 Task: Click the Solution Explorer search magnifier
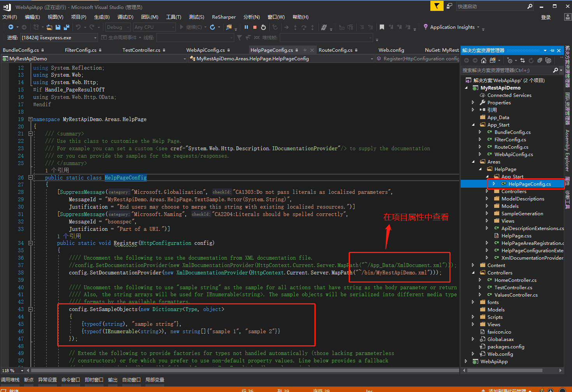555,70
